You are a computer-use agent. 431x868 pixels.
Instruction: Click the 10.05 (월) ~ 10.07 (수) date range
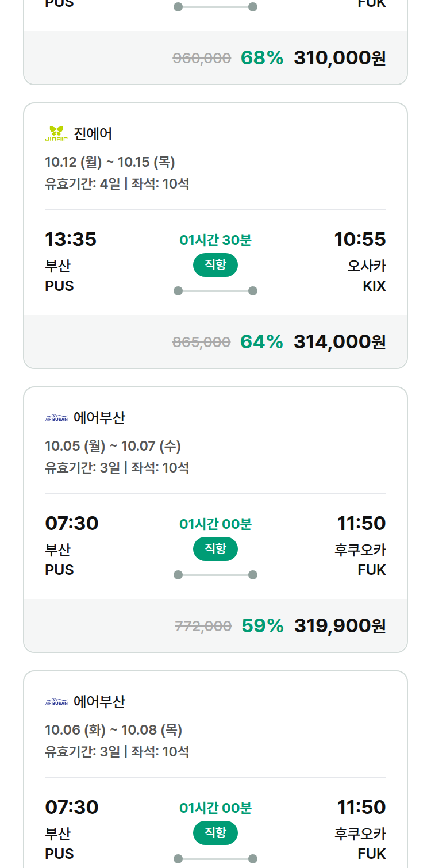point(113,446)
